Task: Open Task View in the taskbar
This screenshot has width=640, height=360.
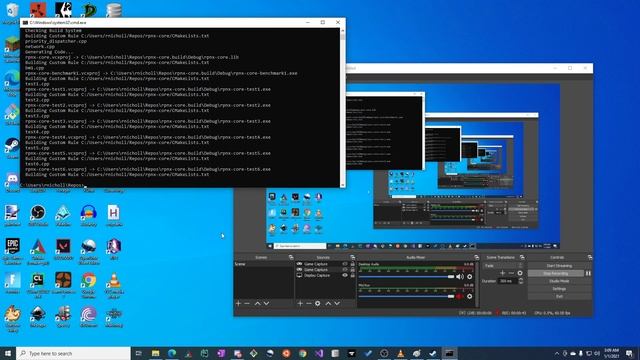Action: pyautogui.click(x=139, y=353)
